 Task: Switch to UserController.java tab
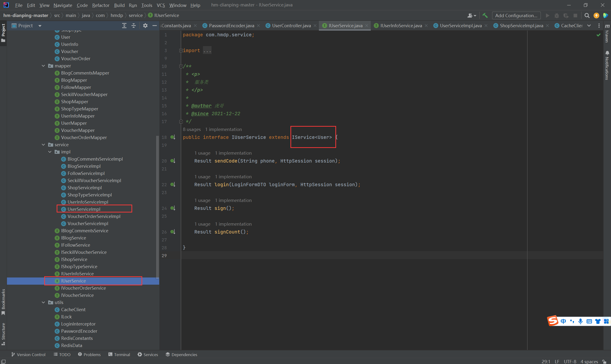[x=291, y=26]
